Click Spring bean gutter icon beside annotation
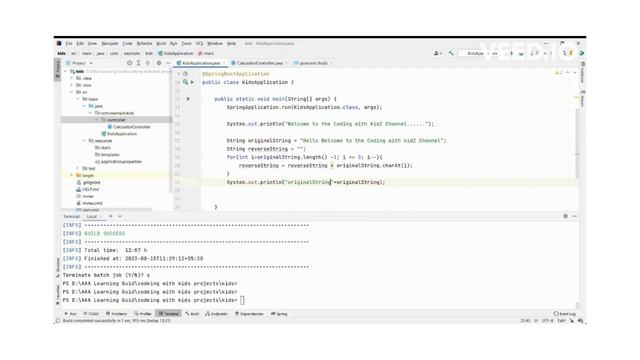The image size is (640, 360). click(185, 74)
